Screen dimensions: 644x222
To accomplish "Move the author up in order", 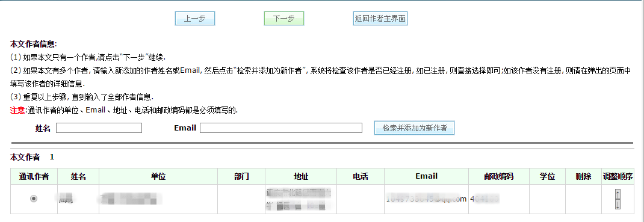I will pos(618,194).
